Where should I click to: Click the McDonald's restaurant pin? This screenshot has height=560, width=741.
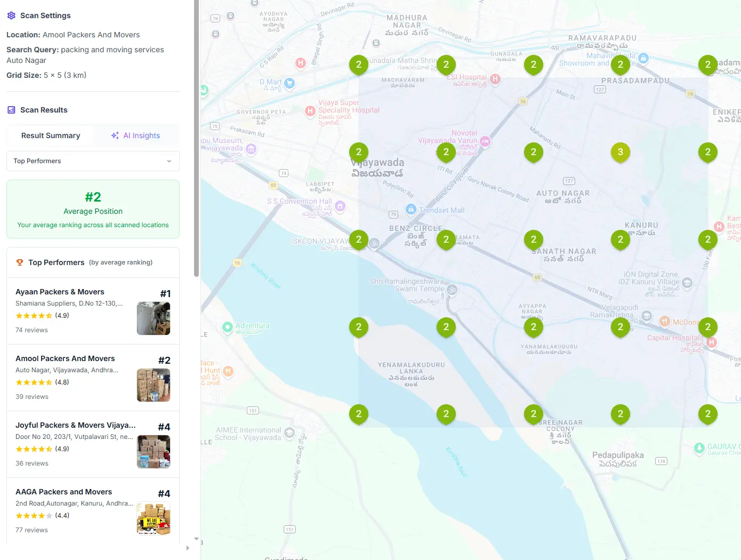[x=665, y=321]
